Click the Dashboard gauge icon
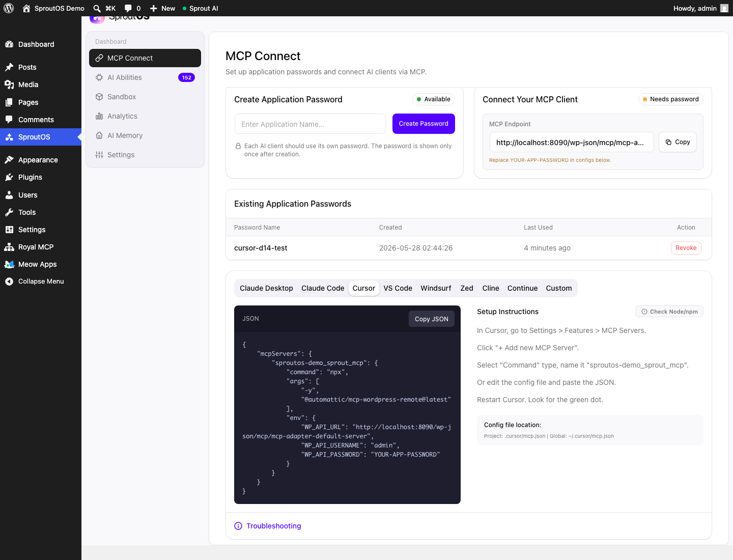Image resolution: width=733 pixels, height=560 pixels. [x=9, y=44]
